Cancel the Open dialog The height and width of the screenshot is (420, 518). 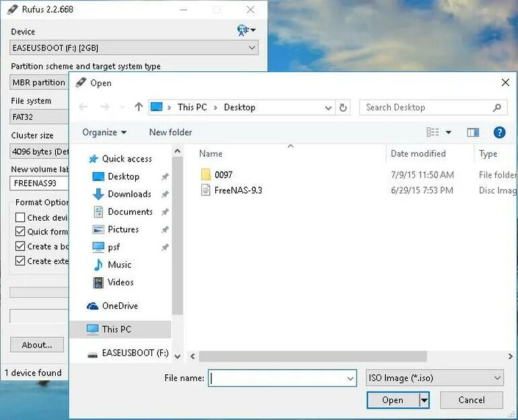[x=472, y=400]
